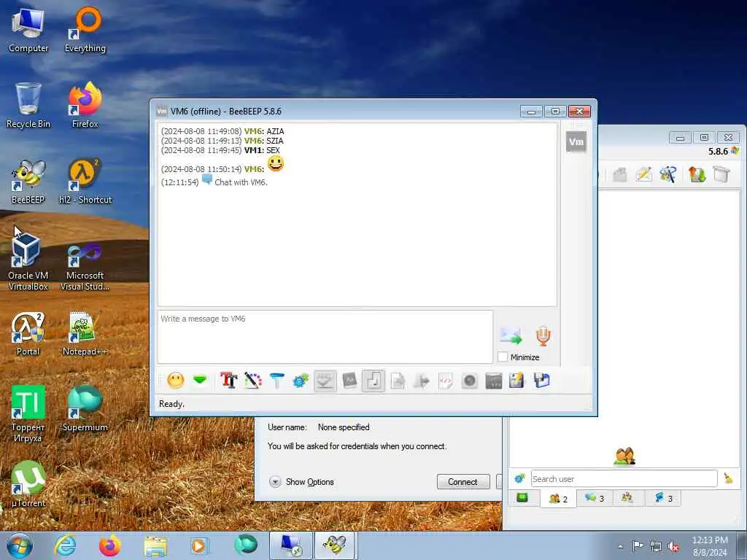Image resolution: width=747 pixels, height=560 pixels.
Task: Open the chat font (Tr) selector
Action: (228, 381)
